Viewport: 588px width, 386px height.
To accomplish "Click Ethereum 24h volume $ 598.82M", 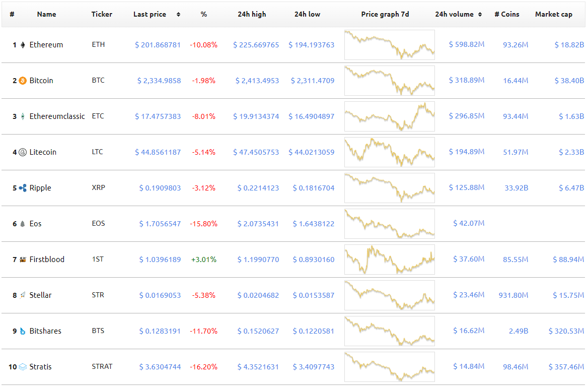I will pyautogui.click(x=467, y=44).
